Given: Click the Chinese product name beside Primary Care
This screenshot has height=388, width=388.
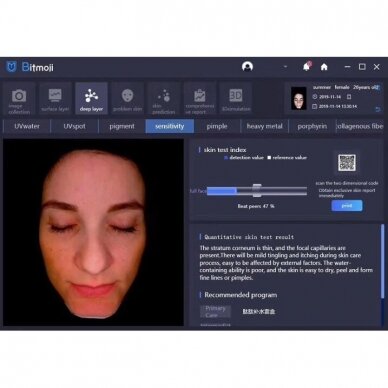Looking at the screenshot, I should (x=259, y=312).
